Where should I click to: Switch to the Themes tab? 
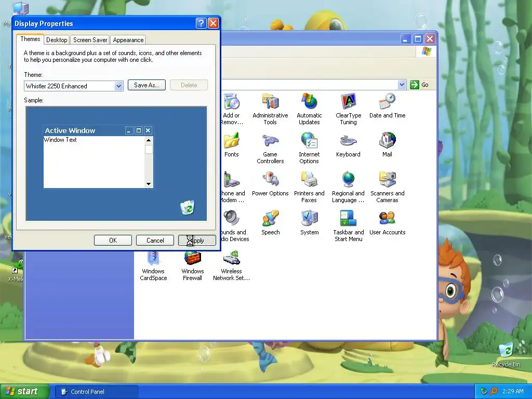pos(30,39)
